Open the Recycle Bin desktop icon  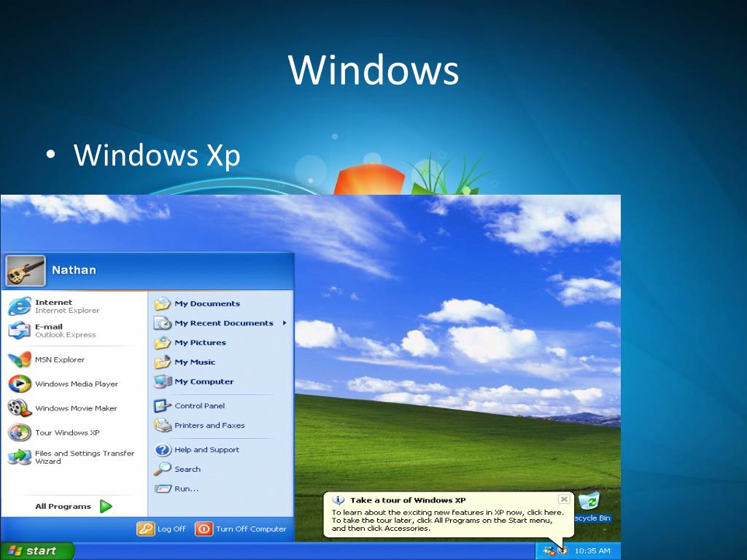pos(589,502)
